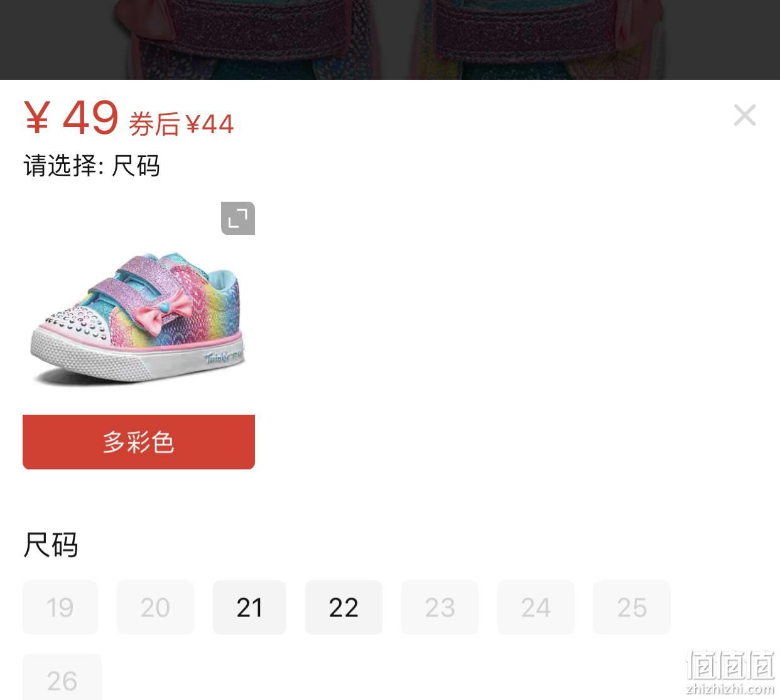The image size is (780, 700).
Task: Close the size selection panel
Action: coord(745,115)
